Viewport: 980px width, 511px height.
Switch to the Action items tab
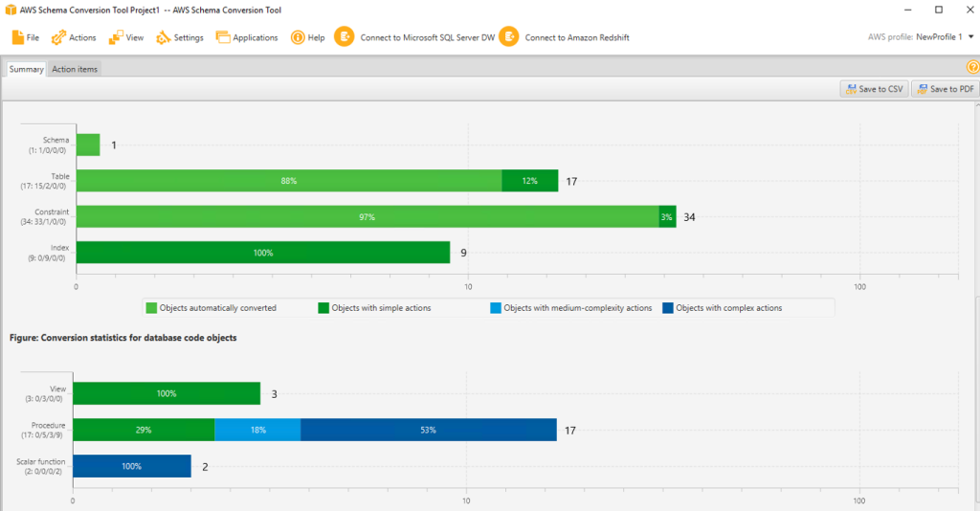75,69
